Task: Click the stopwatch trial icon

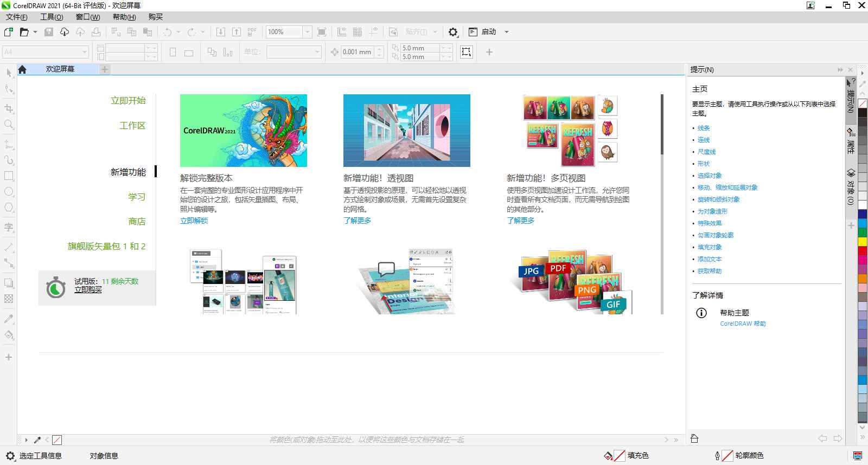Action: coord(55,287)
